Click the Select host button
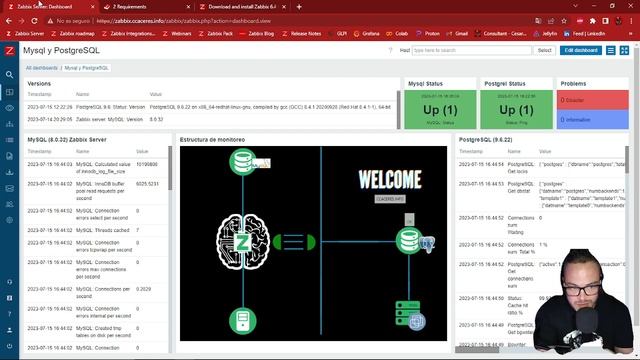640x360 pixels. pyautogui.click(x=544, y=50)
